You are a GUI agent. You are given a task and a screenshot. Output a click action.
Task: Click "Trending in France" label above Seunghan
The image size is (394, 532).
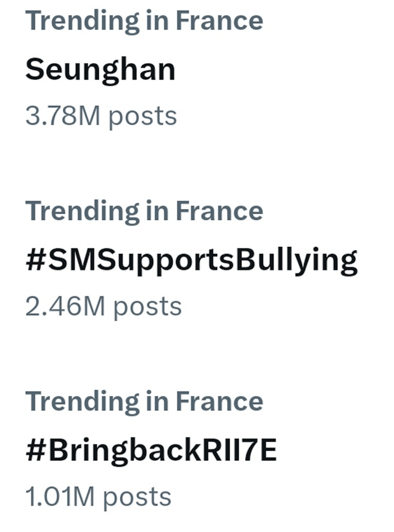tap(144, 21)
